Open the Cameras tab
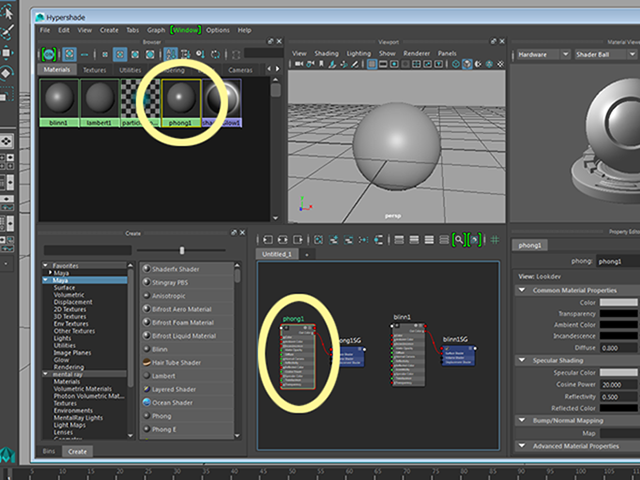640x480 pixels. pos(240,70)
